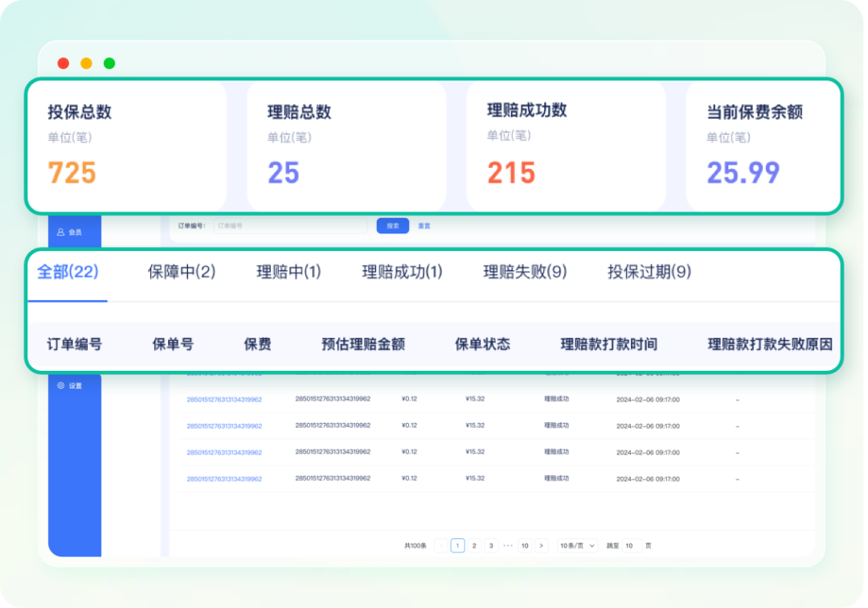This screenshot has height=608, width=868.
Task: Go to page 3 in pagination
Action: (491, 545)
